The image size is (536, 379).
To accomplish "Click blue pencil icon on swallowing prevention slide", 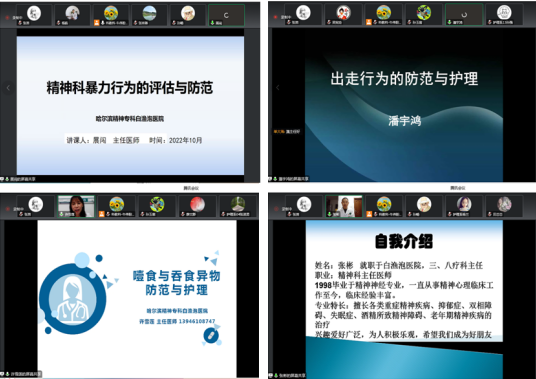I will point(211,335).
